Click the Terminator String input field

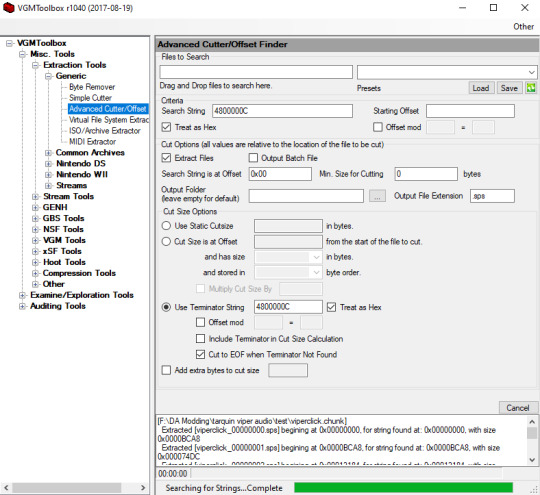(x=288, y=307)
